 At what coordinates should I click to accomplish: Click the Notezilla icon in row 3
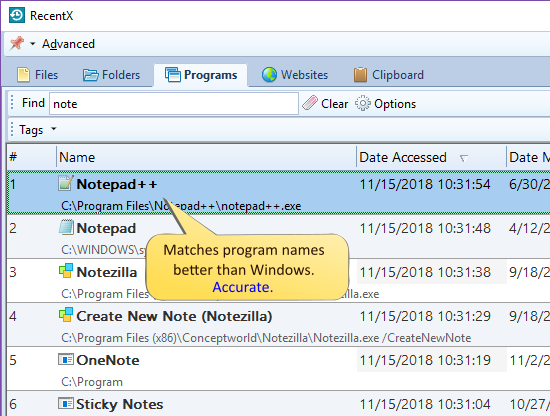click(66, 271)
